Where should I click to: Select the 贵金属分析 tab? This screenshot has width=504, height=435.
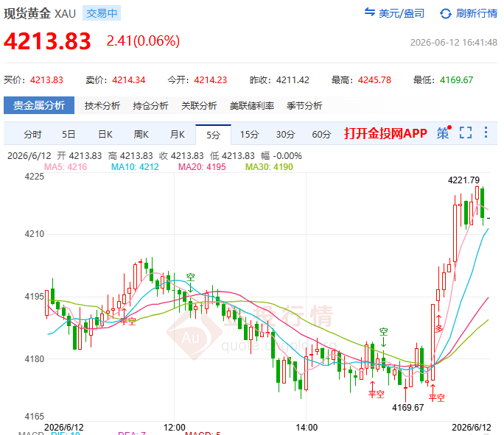(x=39, y=105)
